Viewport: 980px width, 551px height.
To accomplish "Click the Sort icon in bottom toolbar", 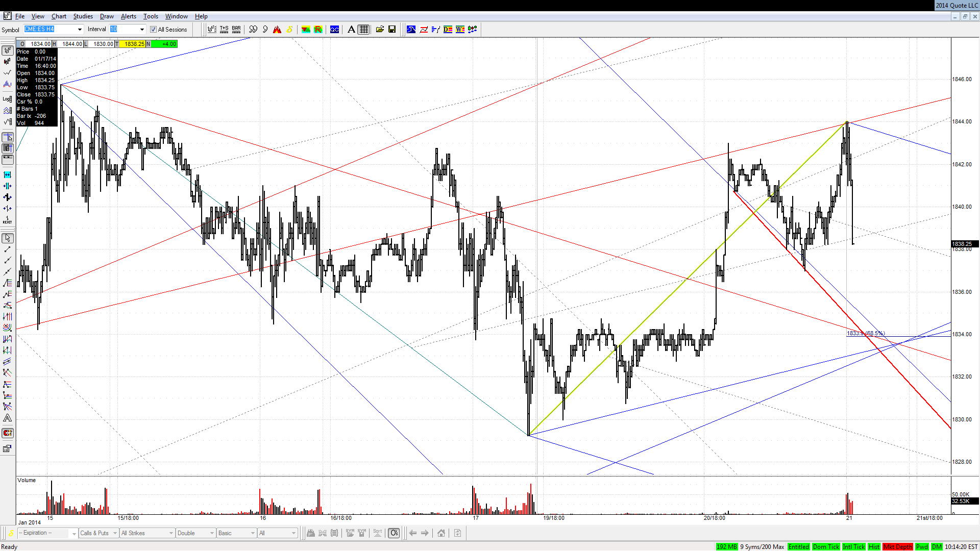I will click(x=377, y=533).
